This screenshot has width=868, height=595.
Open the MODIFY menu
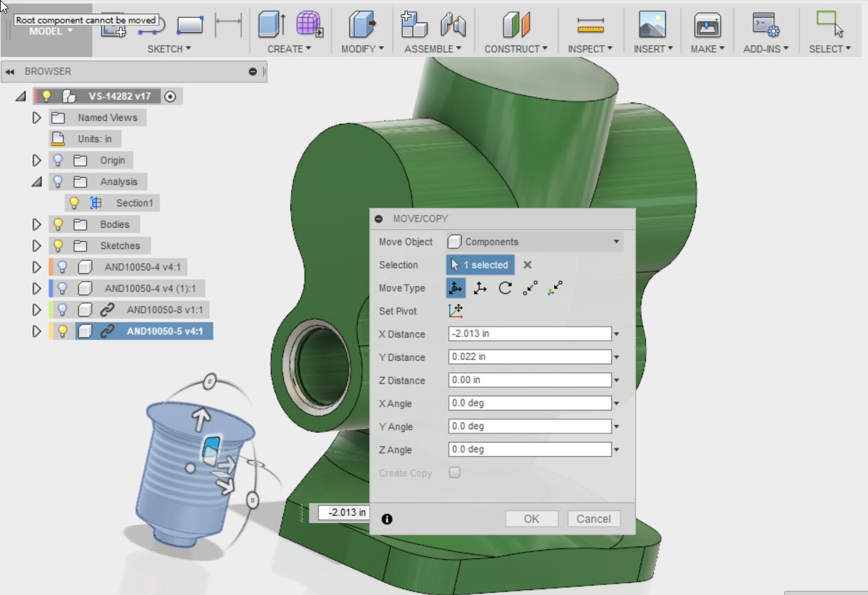pyautogui.click(x=362, y=49)
